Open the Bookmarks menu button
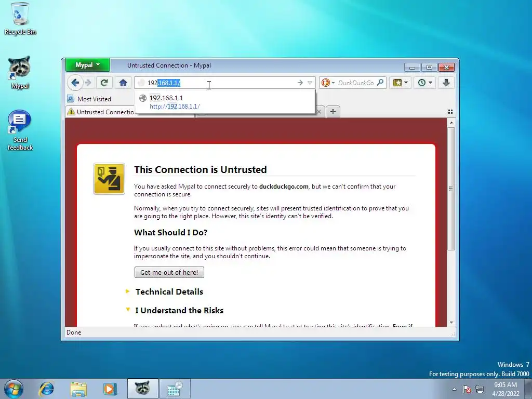The width and height of the screenshot is (532, 399). [x=401, y=83]
